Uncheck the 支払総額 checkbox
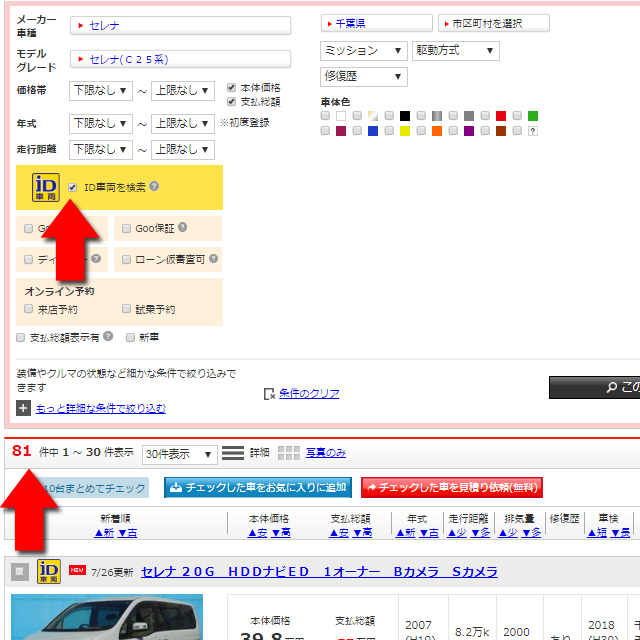 [231, 101]
